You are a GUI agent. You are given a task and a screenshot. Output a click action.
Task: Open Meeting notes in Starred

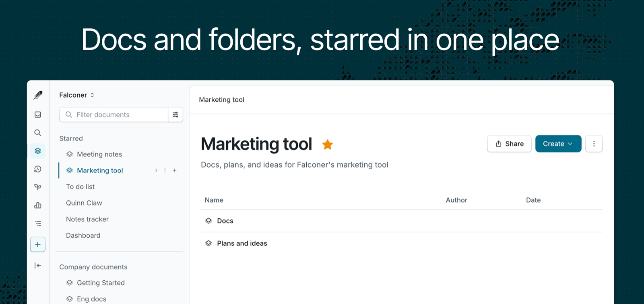99,154
